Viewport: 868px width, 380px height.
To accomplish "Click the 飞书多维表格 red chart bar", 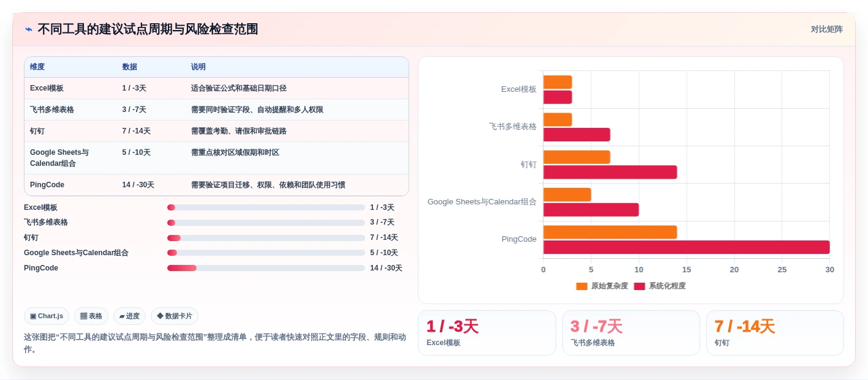I will pos(576,135).
